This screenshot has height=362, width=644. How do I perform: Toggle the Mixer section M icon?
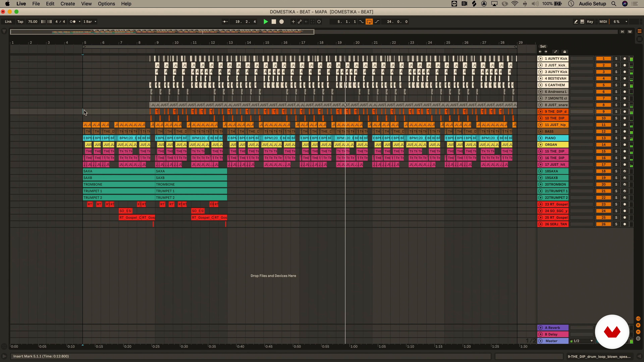point(638,332)
